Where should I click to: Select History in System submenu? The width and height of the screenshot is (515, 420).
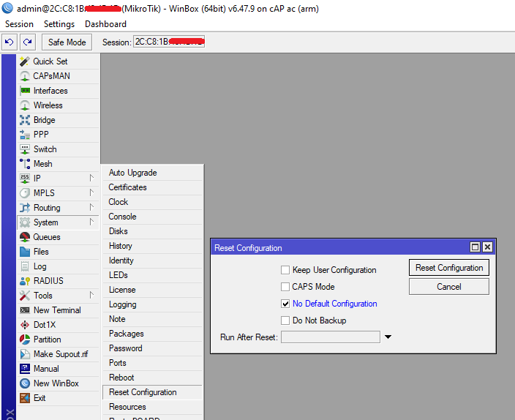(x=152, y=246)
